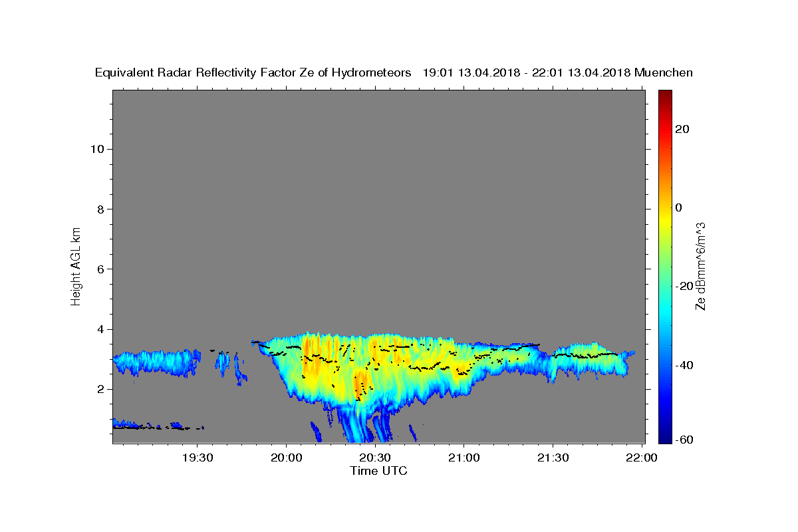Select the 21:00 time axis label
The image size is (798, 532).
[x=464, y=458]
